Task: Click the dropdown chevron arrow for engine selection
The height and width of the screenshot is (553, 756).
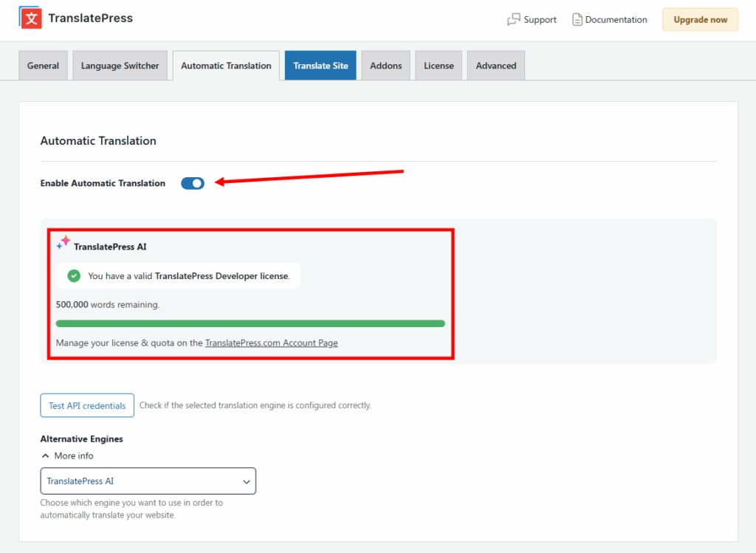Action: tap(247, 482)
